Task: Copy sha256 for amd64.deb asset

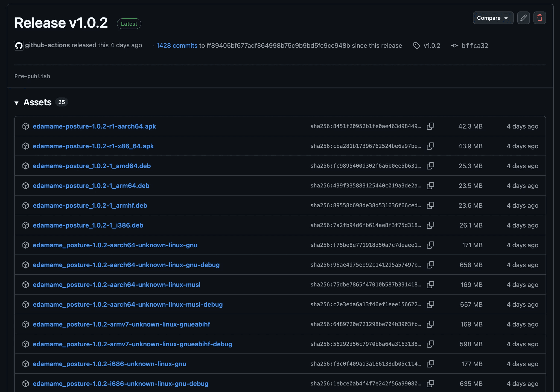Action: [x=430, y=166]
